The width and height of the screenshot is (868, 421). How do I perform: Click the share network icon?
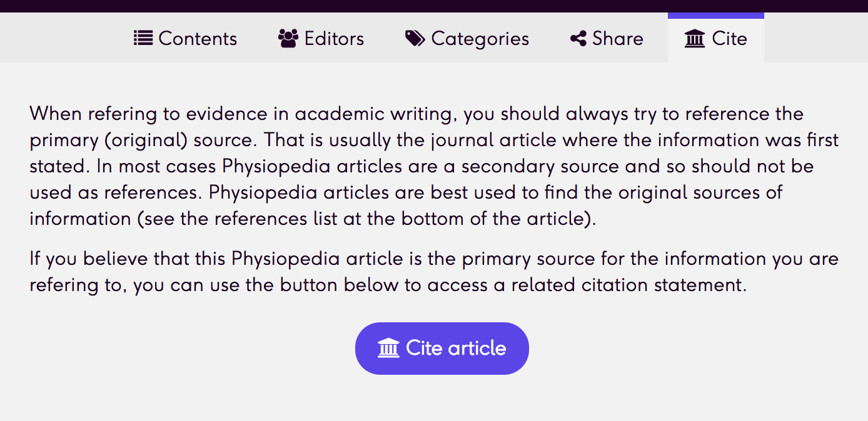[578, 39]
